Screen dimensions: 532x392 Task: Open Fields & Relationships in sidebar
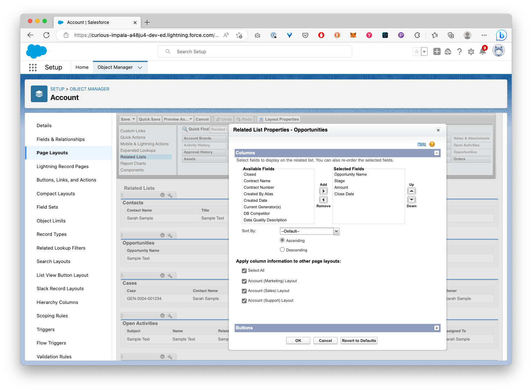[x=61, y=139]
